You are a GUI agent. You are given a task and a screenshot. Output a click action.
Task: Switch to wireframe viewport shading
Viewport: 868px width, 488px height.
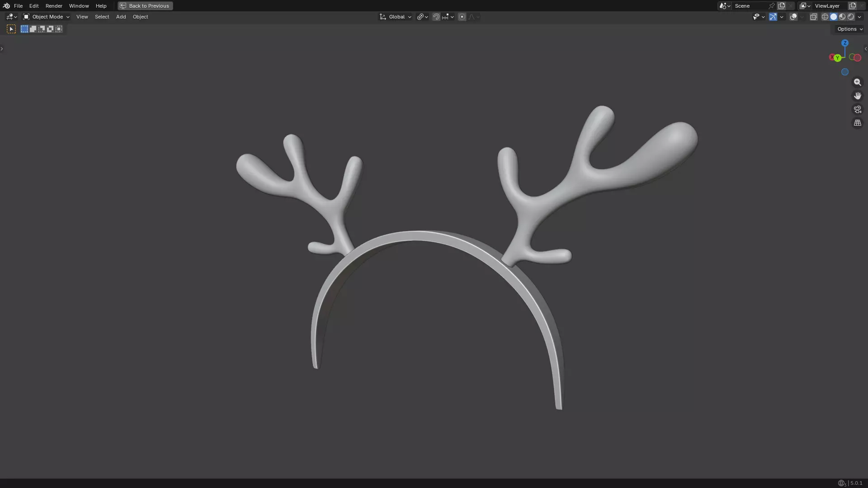[x=825, y=17]
